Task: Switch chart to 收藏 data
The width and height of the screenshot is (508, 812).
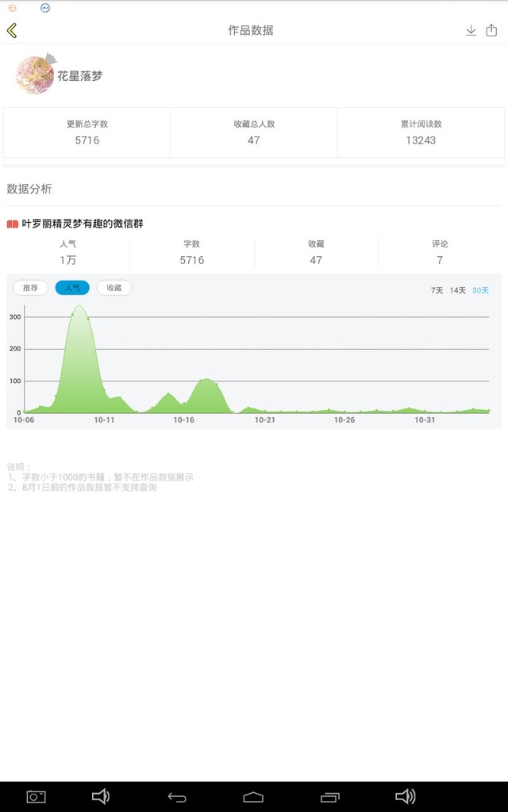Action: point(114,288)
